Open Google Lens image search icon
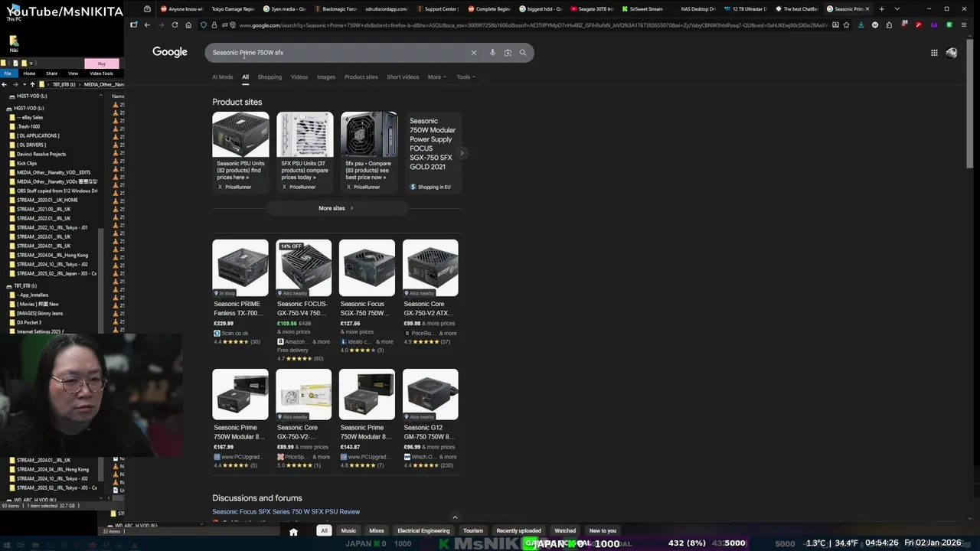 pos(508,53)
